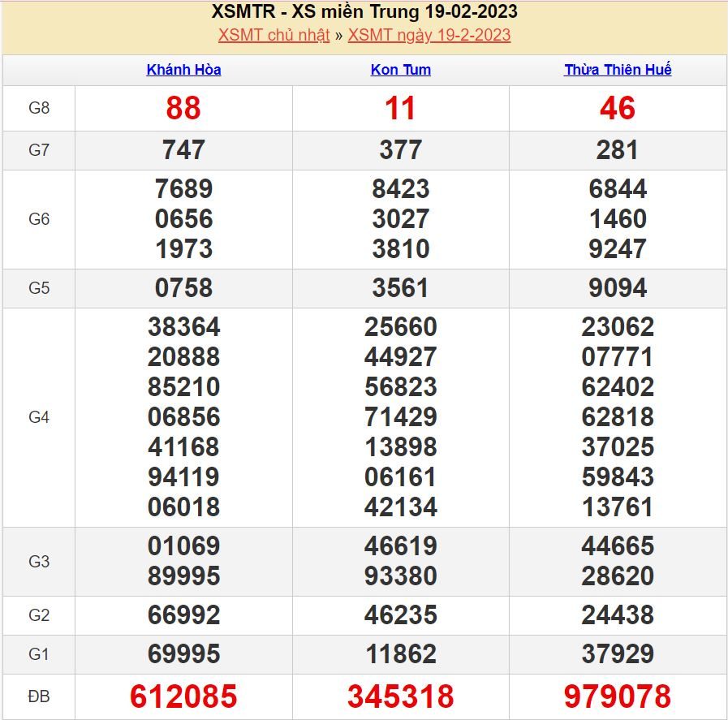Click Thừa Thiên Huế G8 number 46
Image resolution: width=728 pixels, height=720 pixels.
[x=618, y=108]
